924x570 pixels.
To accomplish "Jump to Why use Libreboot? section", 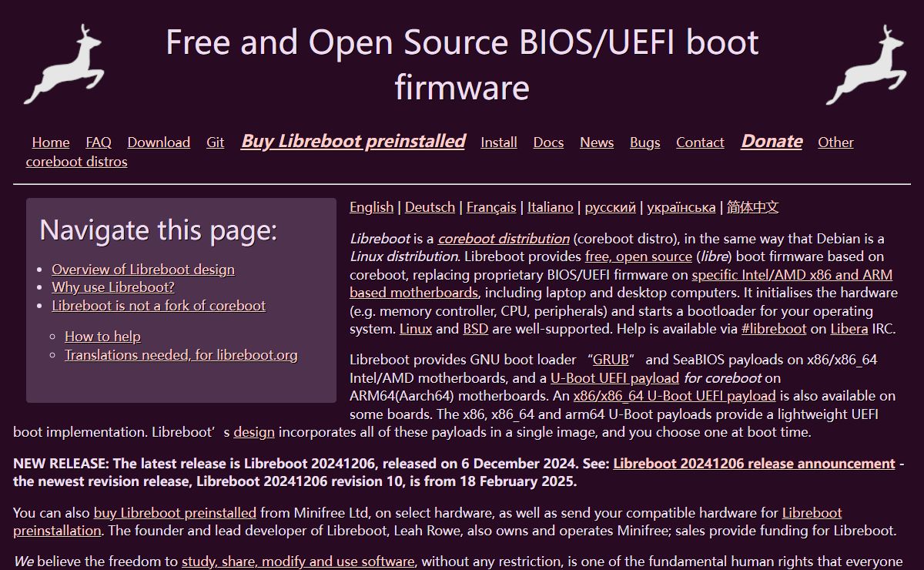I will tap(113, 287).
